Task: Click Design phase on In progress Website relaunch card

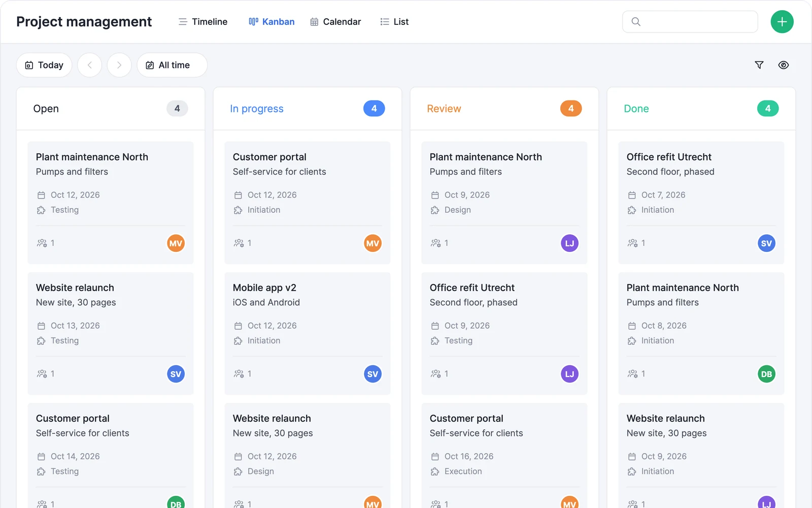Action: (261, 471)
